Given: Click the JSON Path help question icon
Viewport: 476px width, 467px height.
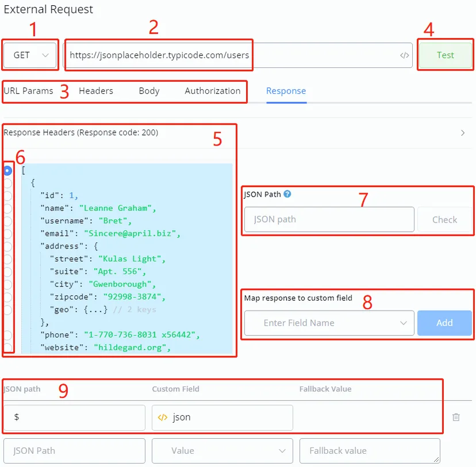Looking at the screenshot, I should coord(287,194).
